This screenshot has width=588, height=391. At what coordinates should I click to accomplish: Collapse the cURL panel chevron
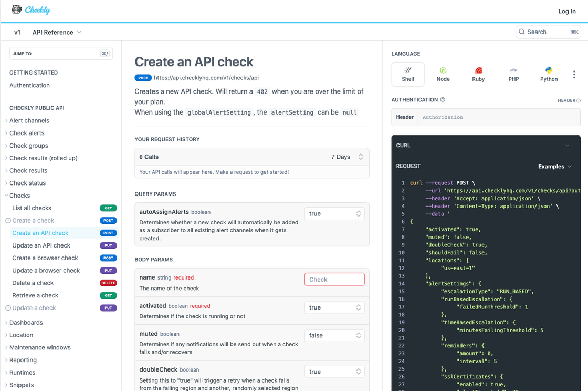click(567, 146)
